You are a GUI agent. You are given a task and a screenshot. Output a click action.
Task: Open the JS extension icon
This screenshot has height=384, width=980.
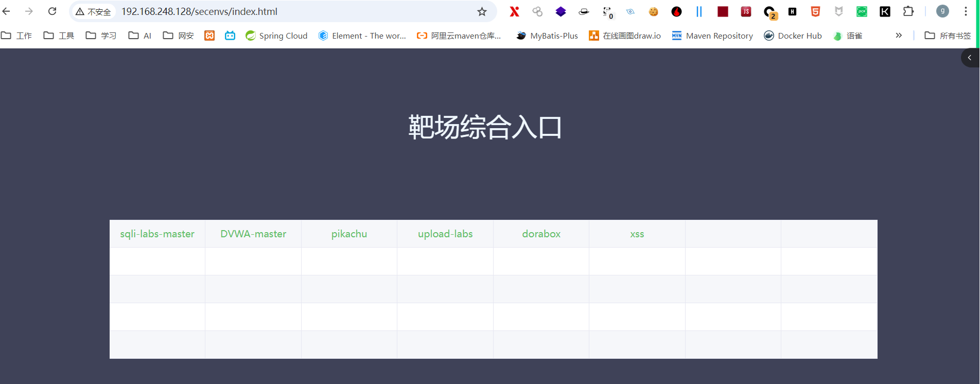click(x=746, y=11)
